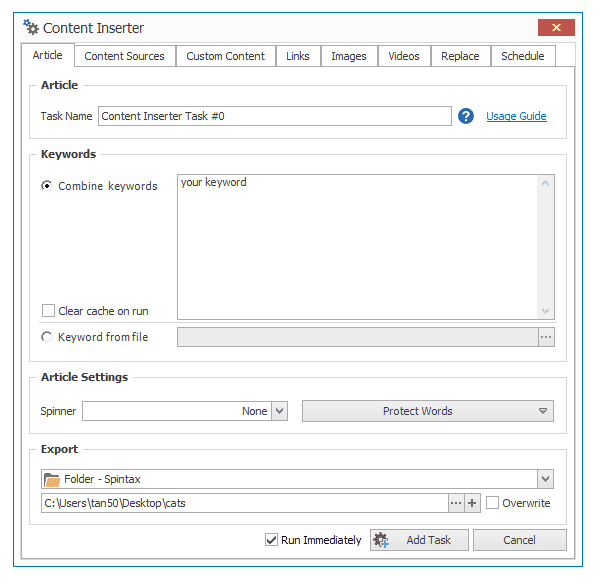Open the Usage Guide link

pyautogui.click(x=516, y=116)
